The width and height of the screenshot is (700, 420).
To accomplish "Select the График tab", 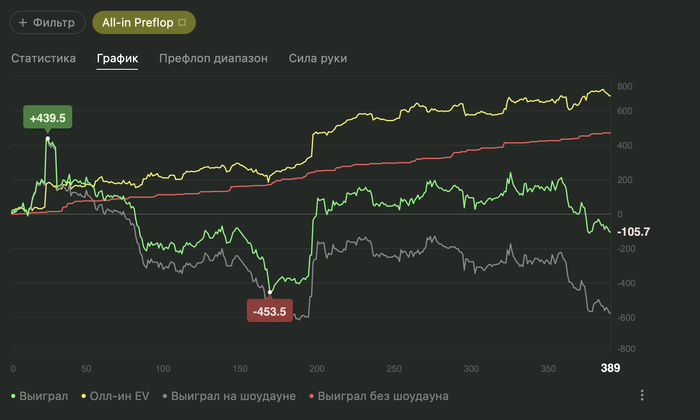I will tap(117, 59).
